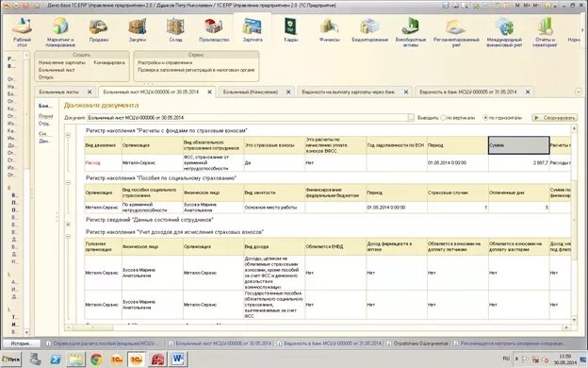
Task: Expand the Данные состояний сотрудников register
Action: [68, 225]
